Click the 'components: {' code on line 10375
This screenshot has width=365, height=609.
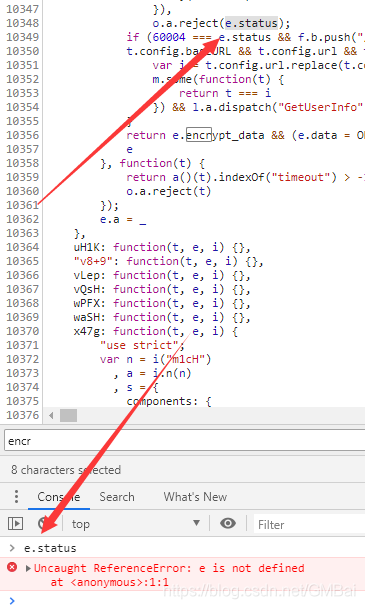(169, 401)
